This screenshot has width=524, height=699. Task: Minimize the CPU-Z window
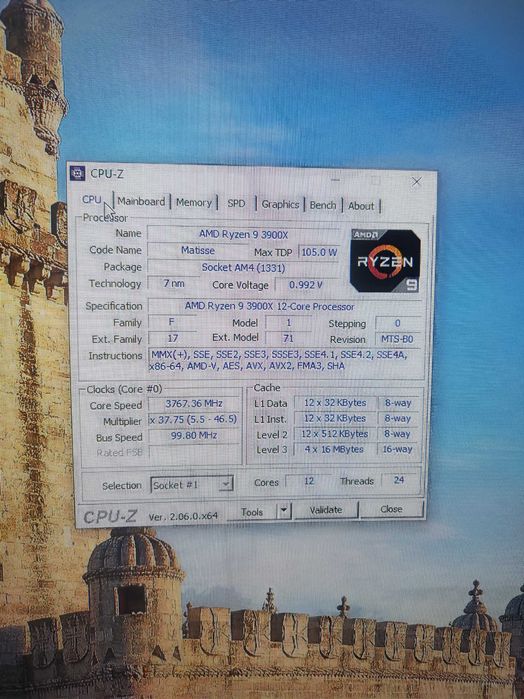[x=336, y=180]
